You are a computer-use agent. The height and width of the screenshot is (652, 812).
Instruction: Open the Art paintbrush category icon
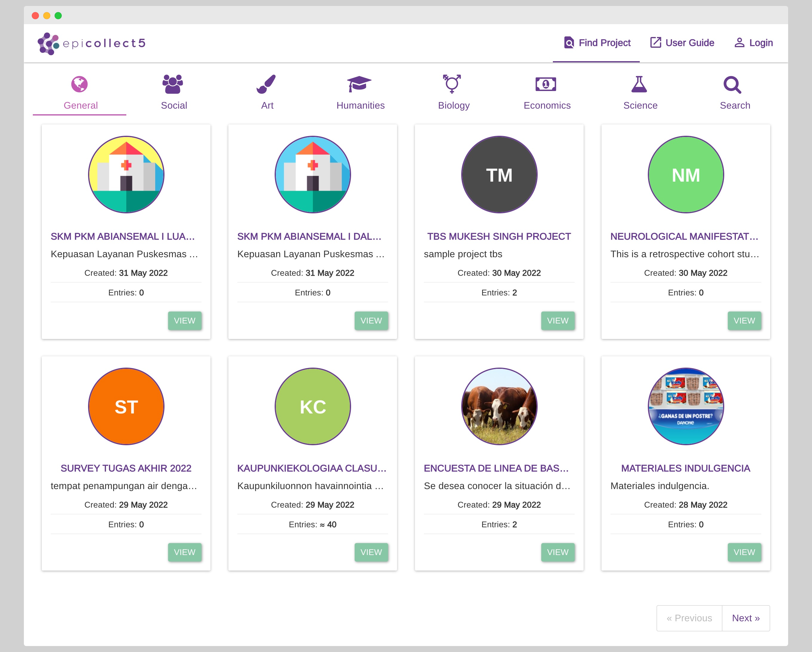coord(266,84)
